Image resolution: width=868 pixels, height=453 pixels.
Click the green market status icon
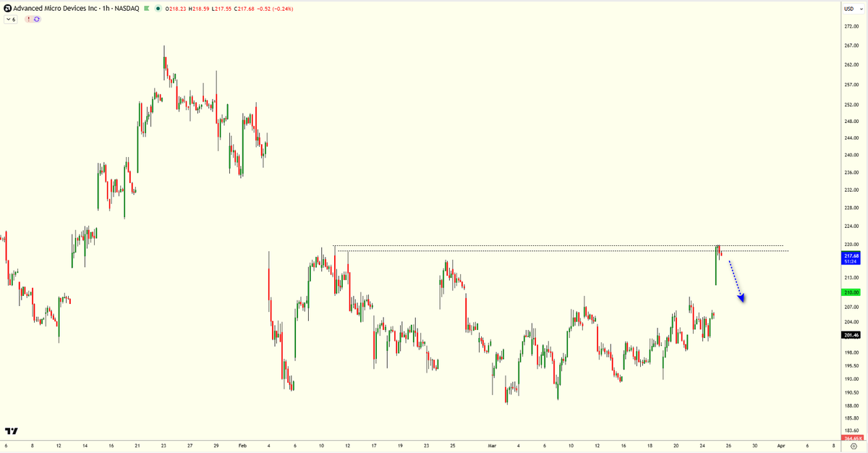click(146, 7)
